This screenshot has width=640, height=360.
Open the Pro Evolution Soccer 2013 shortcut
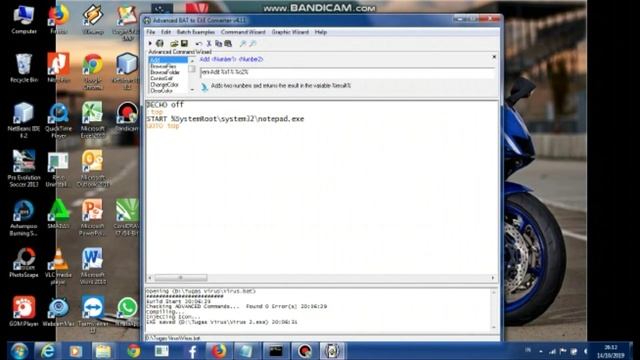point(24,169)
